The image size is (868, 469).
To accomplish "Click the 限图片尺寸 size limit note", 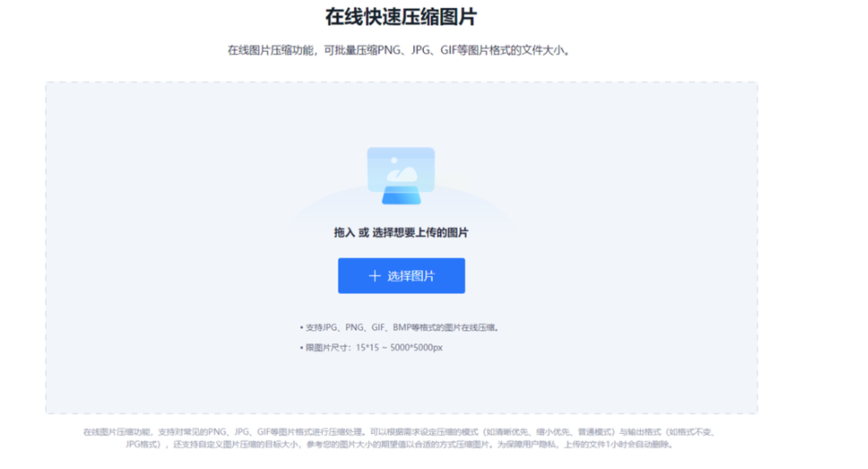I will point(374,348).
